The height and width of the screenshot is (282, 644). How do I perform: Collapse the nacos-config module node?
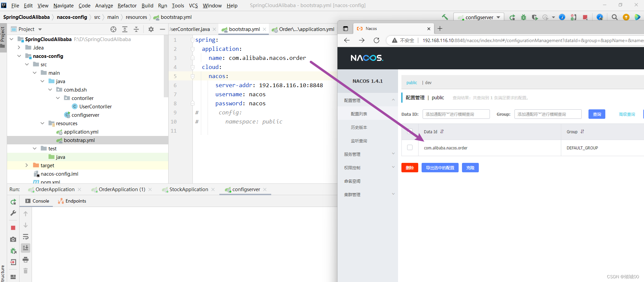click(x=19, y=56)
